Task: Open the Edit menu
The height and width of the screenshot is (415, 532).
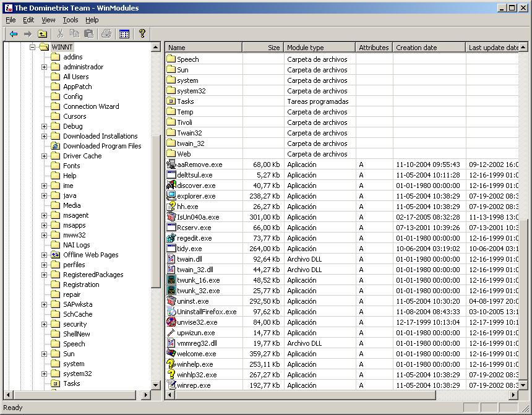Action: coord(28,20)
